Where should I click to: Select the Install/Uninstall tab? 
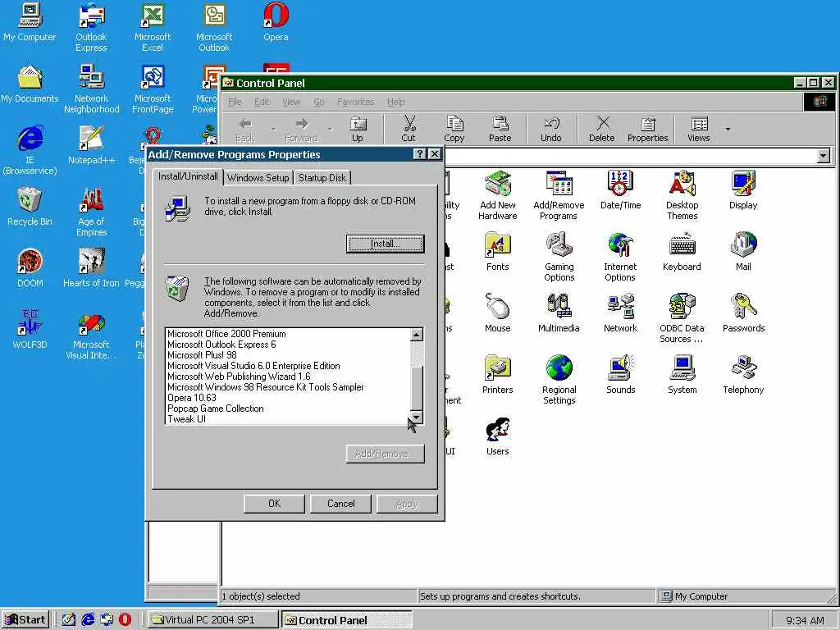point(188,176)
